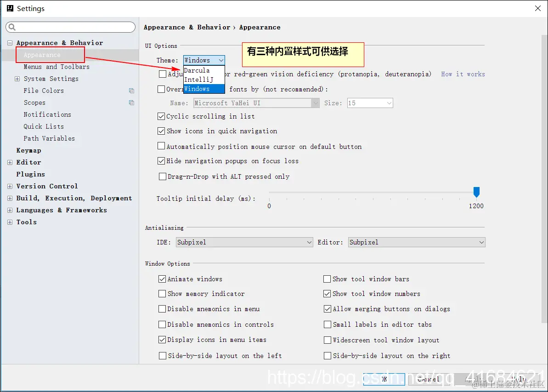Viewport: 548px width, 392px height.
Task: Enable Side-by-side layout on the left
Action: point(162,356)
